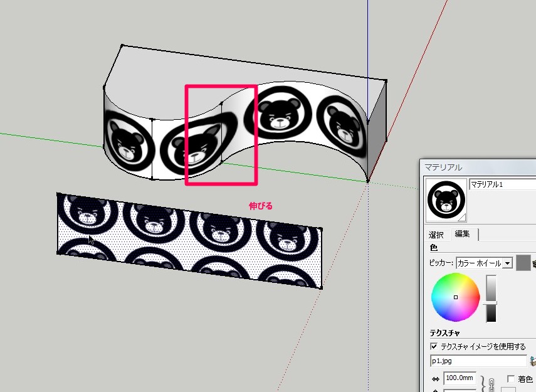Viewport: 536px width, 392px height.
Task: Toggle the 着色 colorize checkbox
Action: [x=511, y=379]
